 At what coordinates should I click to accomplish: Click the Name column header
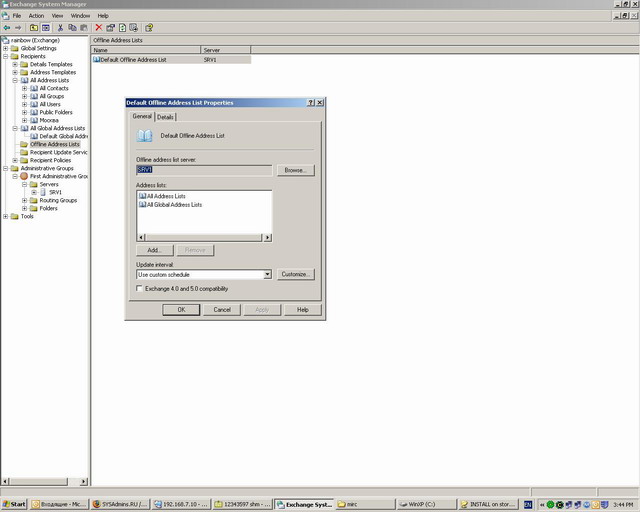click(x=146, y=50)
